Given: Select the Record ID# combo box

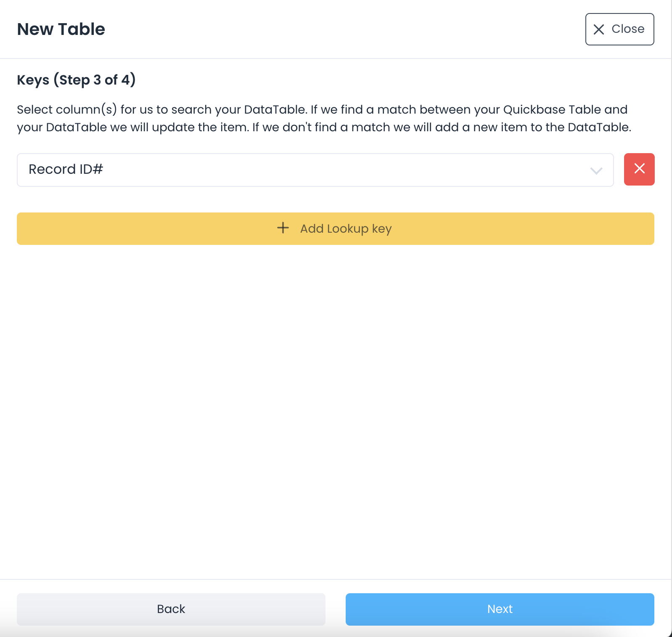Looking at the screenshot, I should pos(315,170).
